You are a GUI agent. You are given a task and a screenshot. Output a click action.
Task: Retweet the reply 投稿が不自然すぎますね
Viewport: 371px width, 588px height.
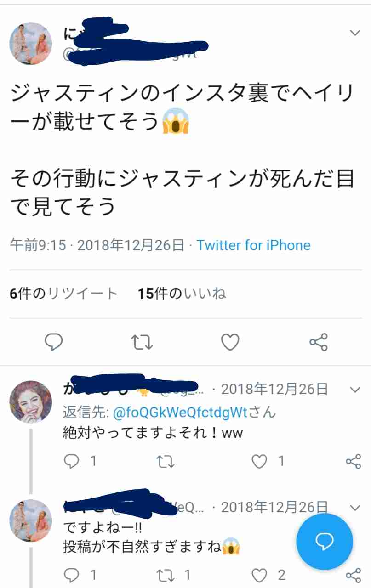[x=166, y=574]
